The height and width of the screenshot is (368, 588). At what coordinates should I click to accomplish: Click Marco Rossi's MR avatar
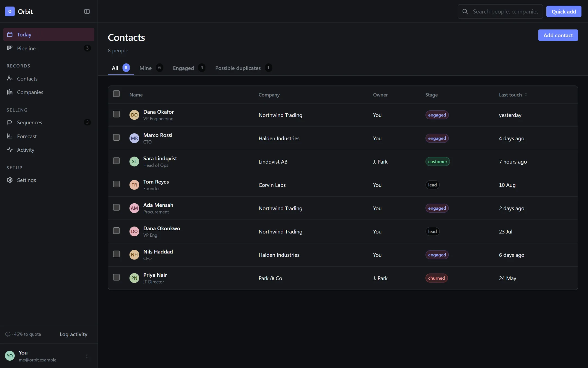click(x=134, y=138)
